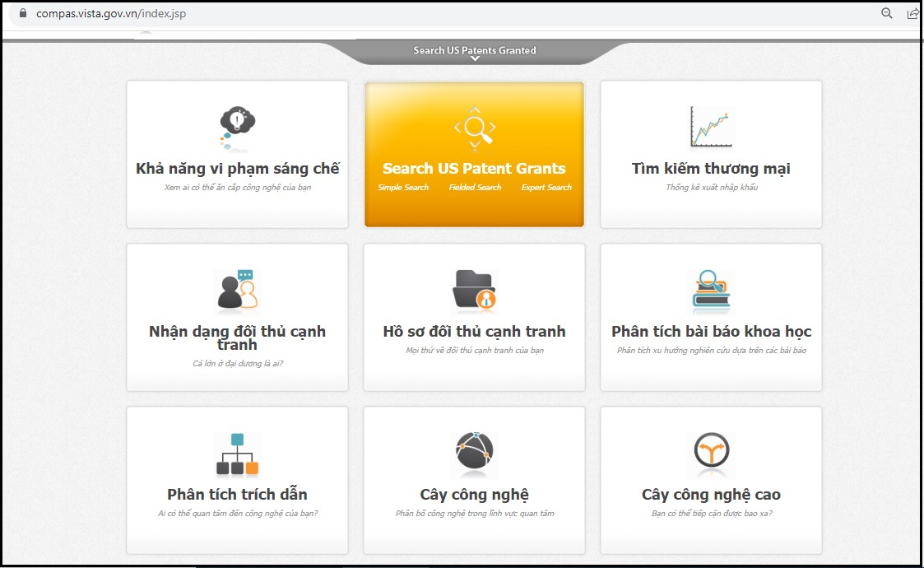Click the thought-cloud lightbulb patent infringement icon
The image size is (924, 568).
click(x=237, y=128)
